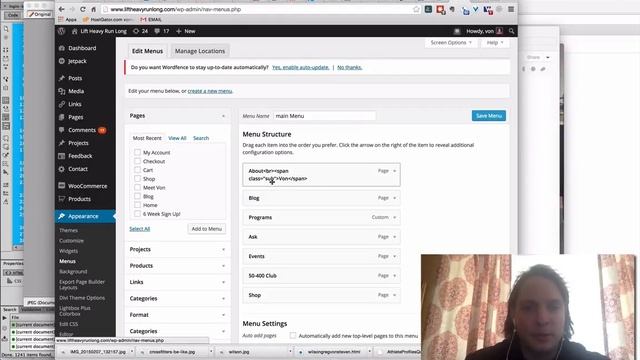This screenshot has height=360, width=640.
Task: Open the Themes submenu under Appearance
Action: click(68, 230)
